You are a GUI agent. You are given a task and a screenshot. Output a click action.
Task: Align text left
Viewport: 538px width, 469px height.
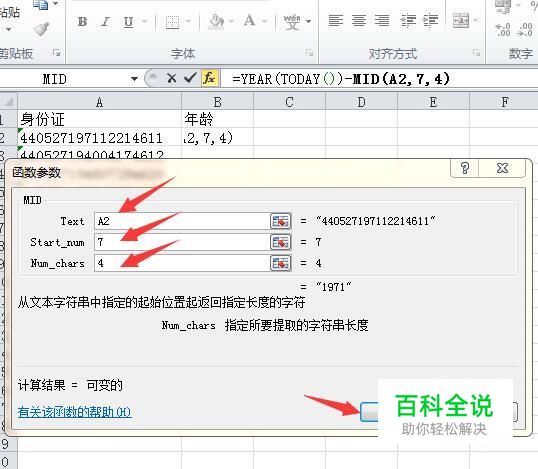(336, 21)
